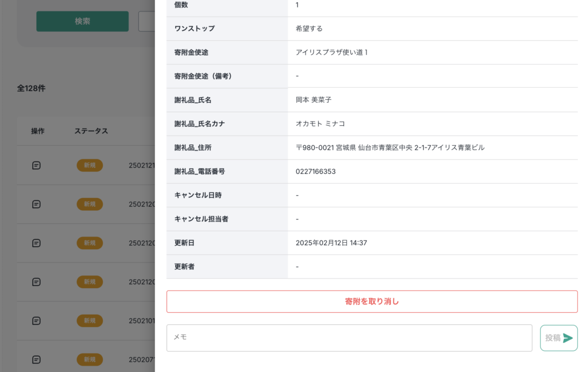Screen dimensions: 588x372
Task: Click the red 寄附を取り消し button
Action: pyautogui.click(x=372, y=301)
